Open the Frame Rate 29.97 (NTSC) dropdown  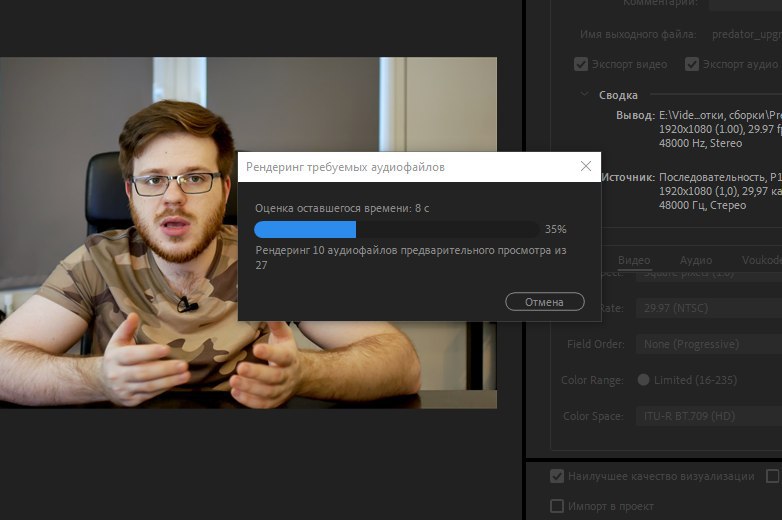click(x=709, y=308)
